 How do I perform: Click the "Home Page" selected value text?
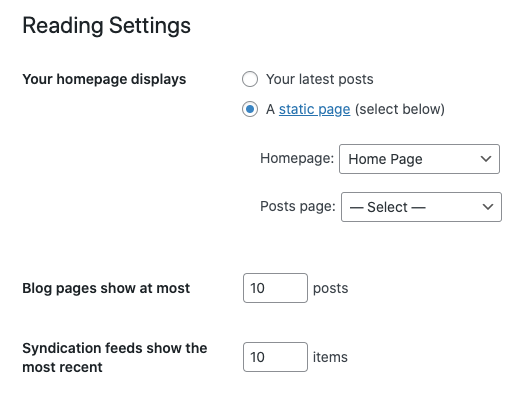coord(385,159)
